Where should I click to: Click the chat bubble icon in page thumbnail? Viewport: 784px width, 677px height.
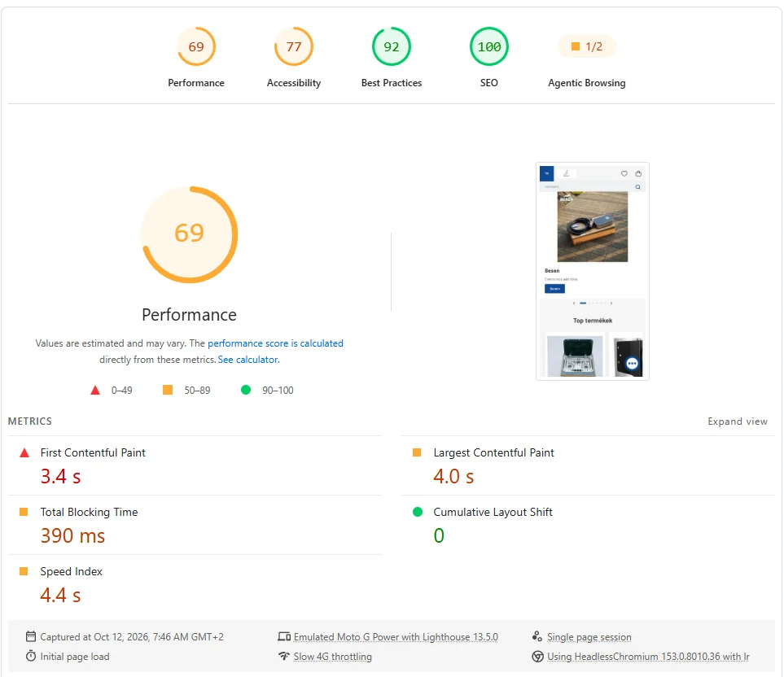click(632, 363)
